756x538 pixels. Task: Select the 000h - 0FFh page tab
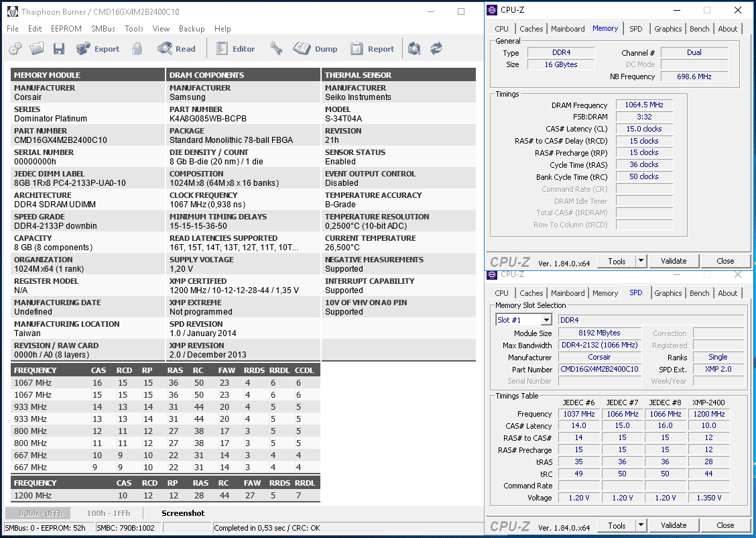(38, 513)
